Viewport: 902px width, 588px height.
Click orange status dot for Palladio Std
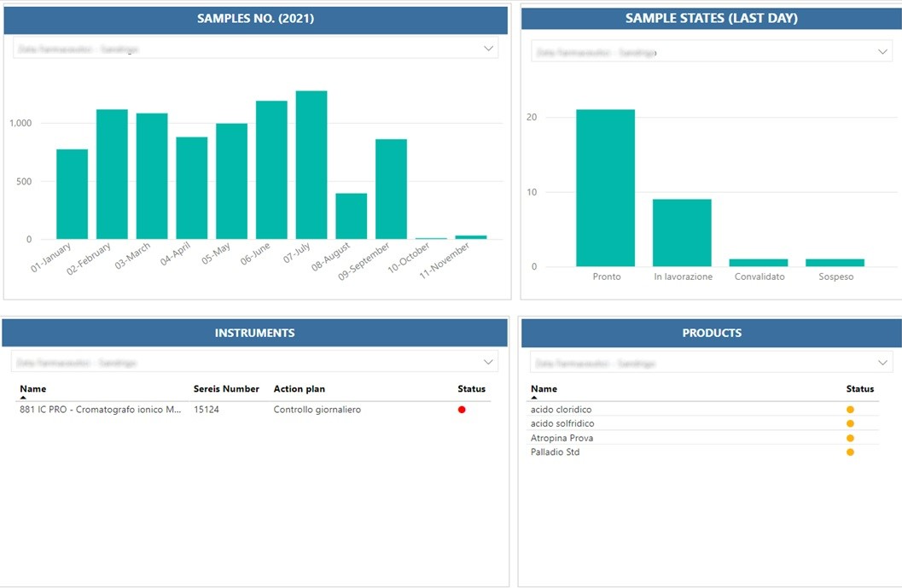pos(850,452)
